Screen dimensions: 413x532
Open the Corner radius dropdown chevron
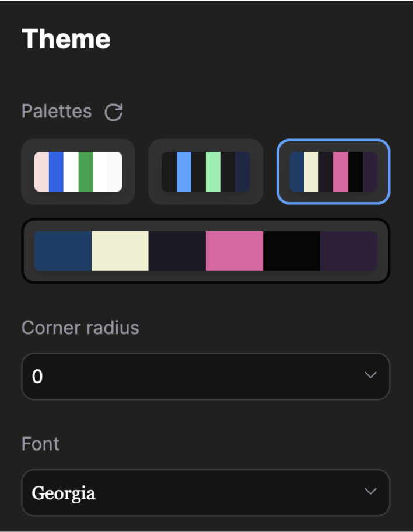click(x=370, y=376)
